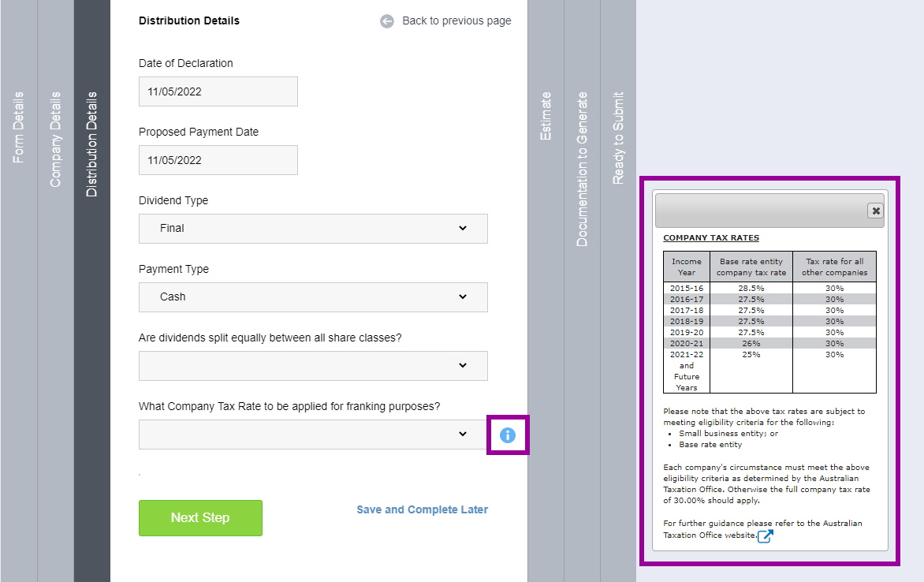Expand the Company Tax Rate franking dropdown
This screenshot has height=582, width=924.
313,435
